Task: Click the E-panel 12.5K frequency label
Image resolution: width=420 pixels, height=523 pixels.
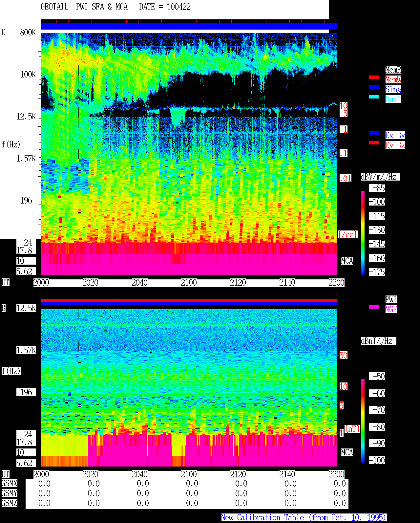Action: pos(26,117)
